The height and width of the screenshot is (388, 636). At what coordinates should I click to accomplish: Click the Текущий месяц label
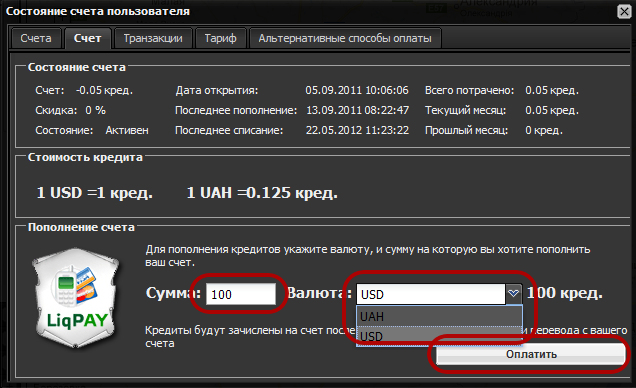[465, 110]
